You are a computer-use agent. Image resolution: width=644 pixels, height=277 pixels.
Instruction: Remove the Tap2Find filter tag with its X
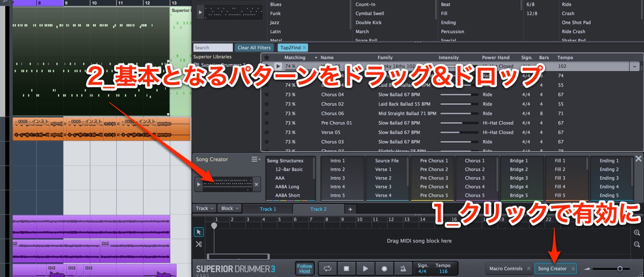pos(304,48)
